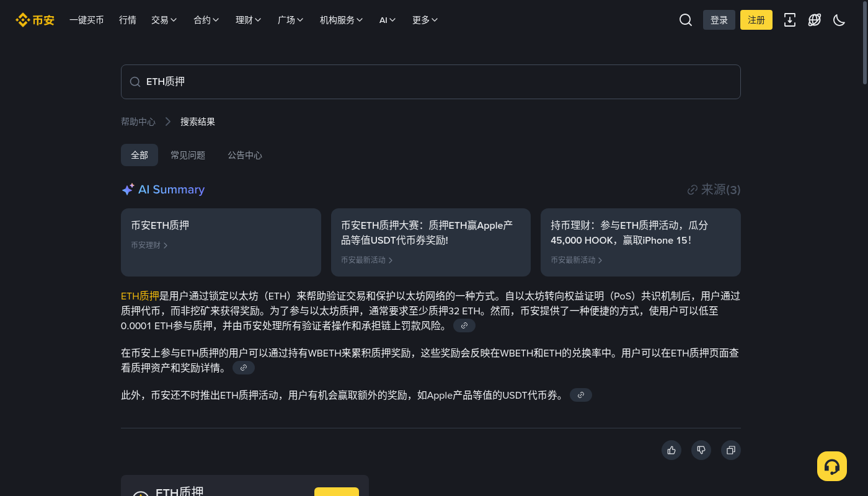Open the 币安ETH质押 source card
The height and width of the screenshot is (496, 868).
pyautogui.click(x=221, y=242)
